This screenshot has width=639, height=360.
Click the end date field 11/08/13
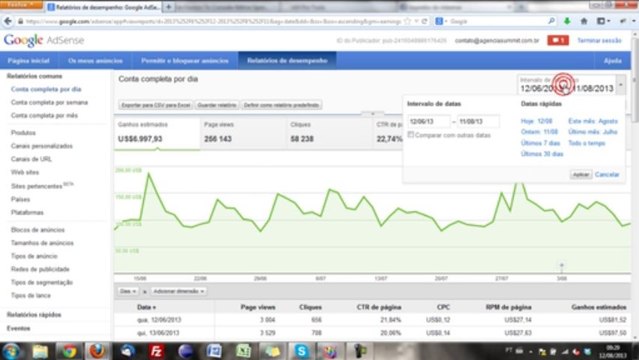478,121
